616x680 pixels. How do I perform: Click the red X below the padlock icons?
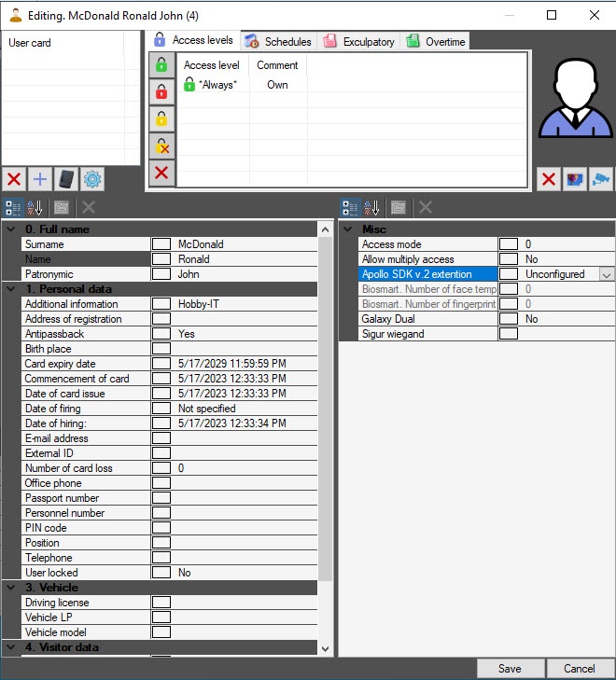(161, 173)
